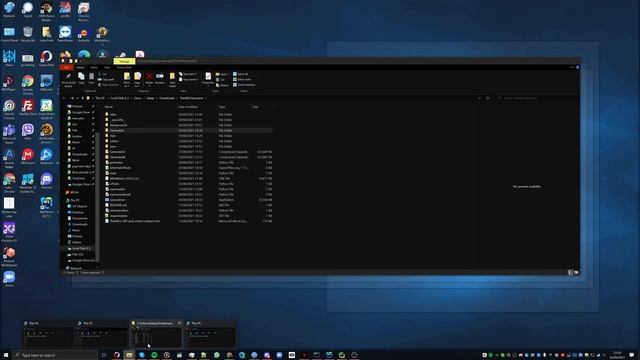The image size is (640, 360).
Task: Select the README.md file
Action: [x=118, y=205]
